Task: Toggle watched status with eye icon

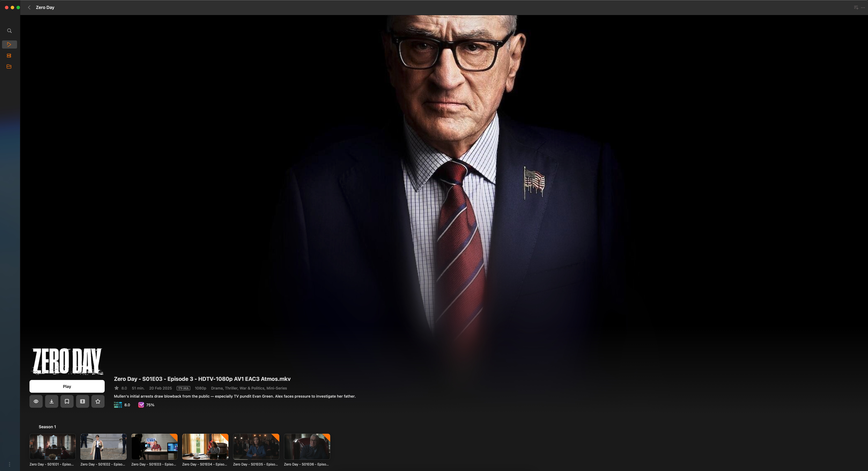Action: 36,401
